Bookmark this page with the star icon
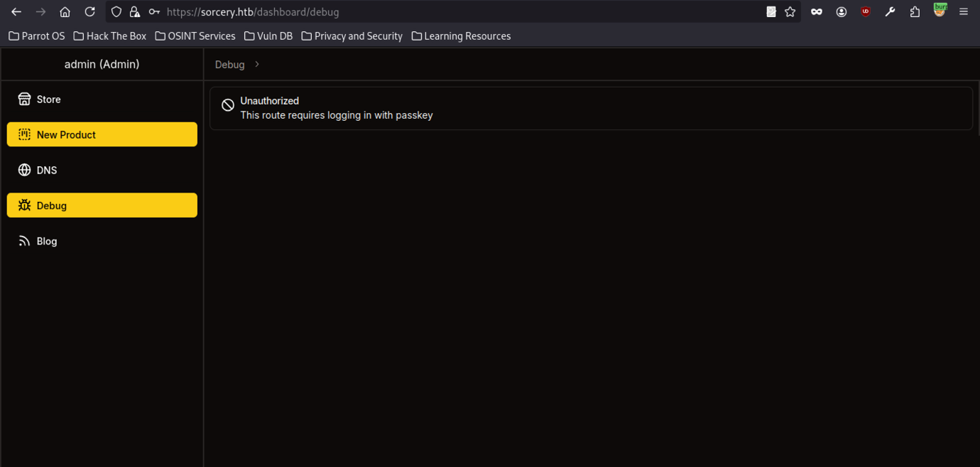 (790, 12)
